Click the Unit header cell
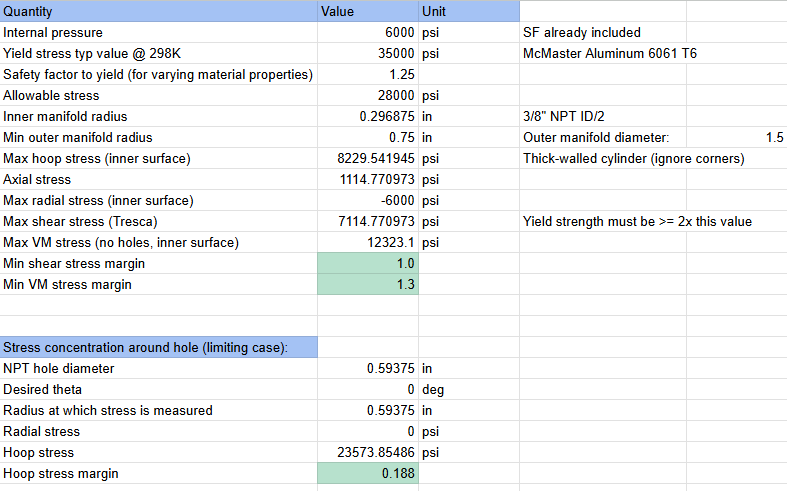This screenshot has height=491, width=787. (x=468, y=11)
